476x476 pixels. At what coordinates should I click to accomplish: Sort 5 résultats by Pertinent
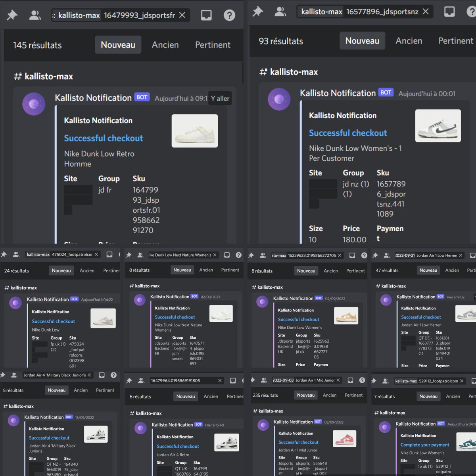click(105, 390)
